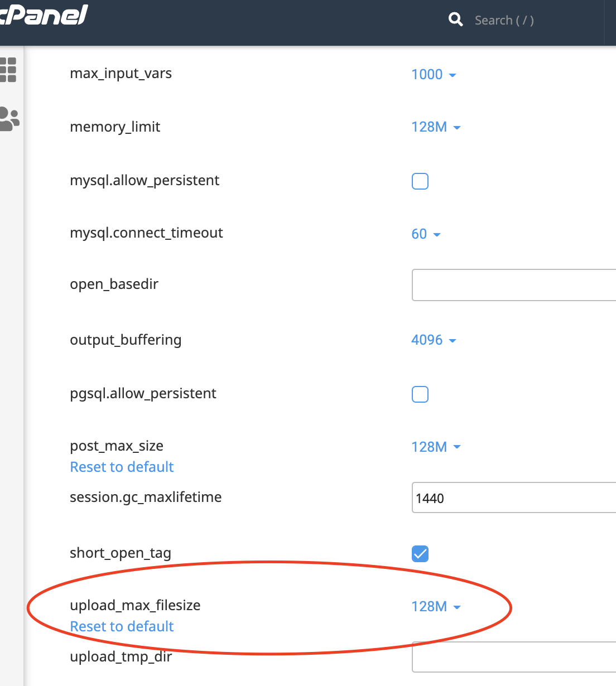Open the output_buffering dropdown
Screen dimensions: 616x686
(435, 340)
